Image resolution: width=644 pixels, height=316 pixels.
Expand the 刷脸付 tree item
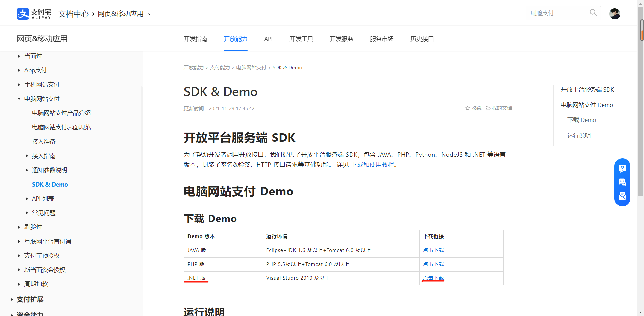(x=19, y=227)
